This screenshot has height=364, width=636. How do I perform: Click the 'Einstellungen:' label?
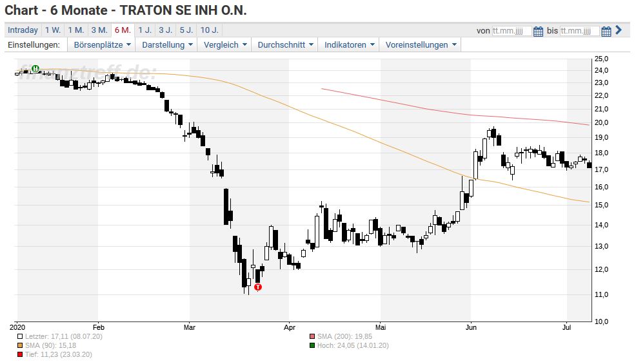tap(34, 44)
